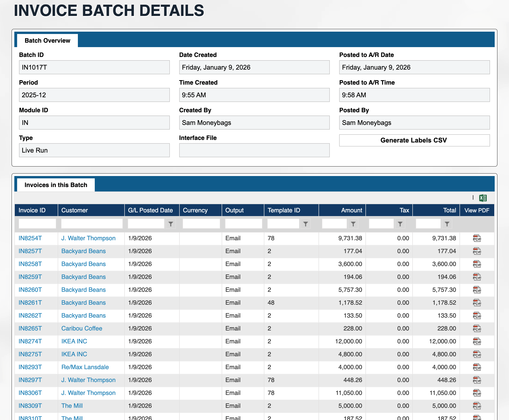Open Tax column filter menu
This screenshot has width=509, height=420.
point(400,224)
